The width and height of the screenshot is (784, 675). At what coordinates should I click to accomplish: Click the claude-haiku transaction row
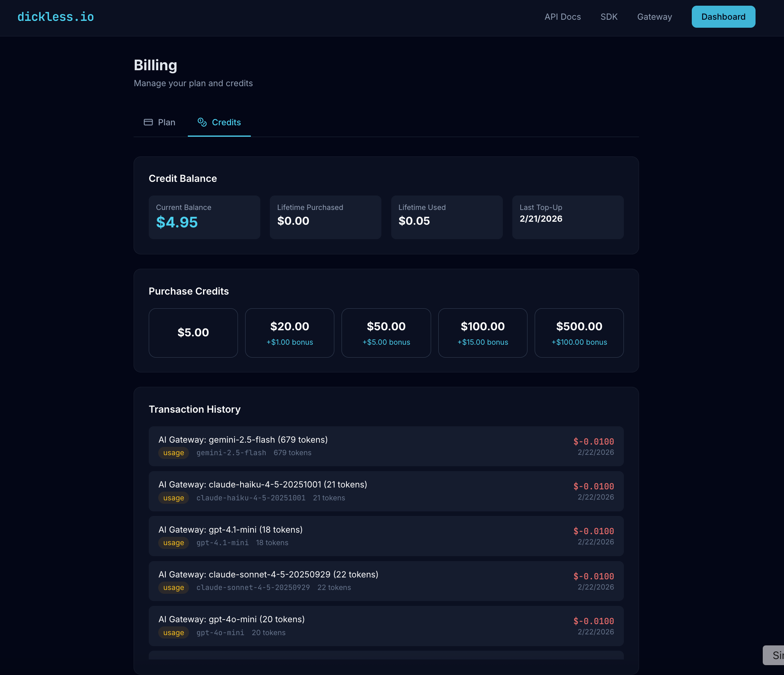pos(386,491)
